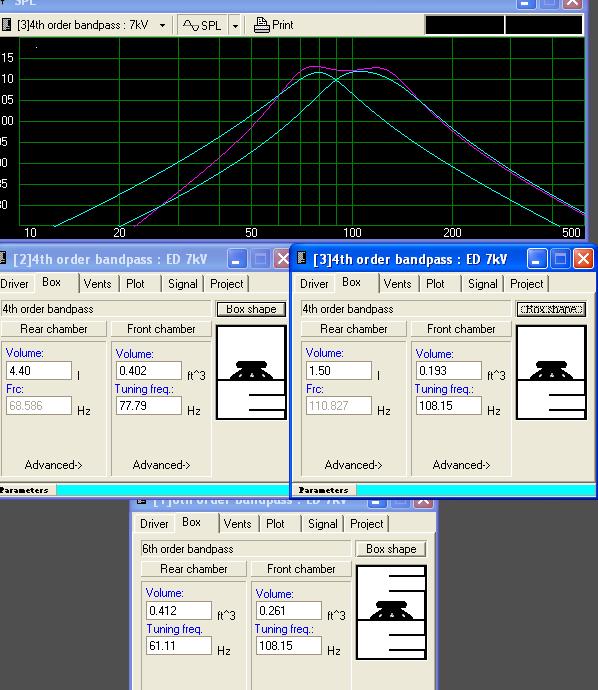Click the SPL graph type button
This screenshot has width=598, height=690.
click(x=202, y=26)
